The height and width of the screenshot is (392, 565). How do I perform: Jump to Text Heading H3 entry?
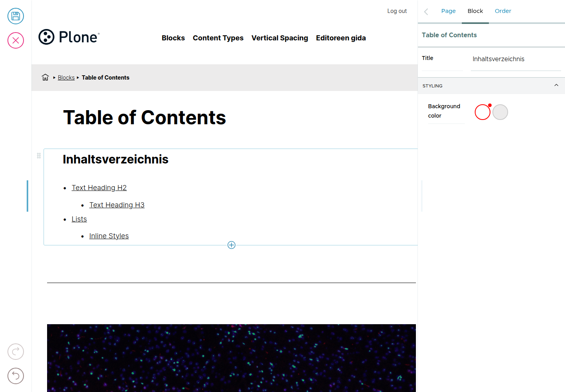(117, 205)
